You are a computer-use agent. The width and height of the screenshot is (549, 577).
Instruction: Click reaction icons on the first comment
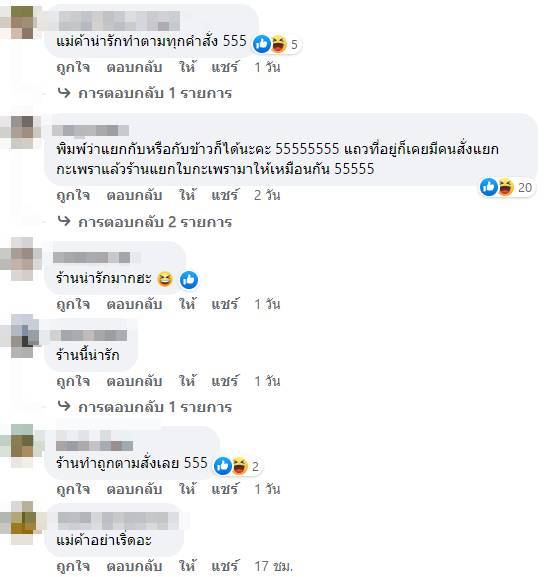click(x=276, y=44)
